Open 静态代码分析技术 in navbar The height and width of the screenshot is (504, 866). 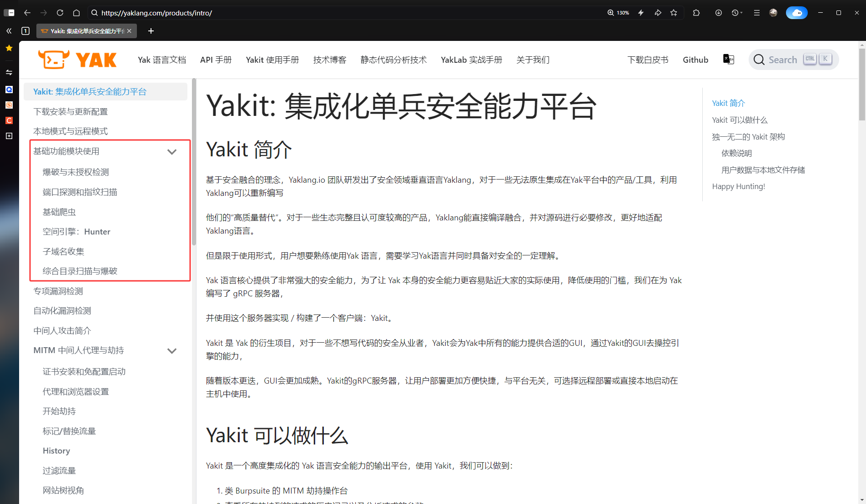393,60
